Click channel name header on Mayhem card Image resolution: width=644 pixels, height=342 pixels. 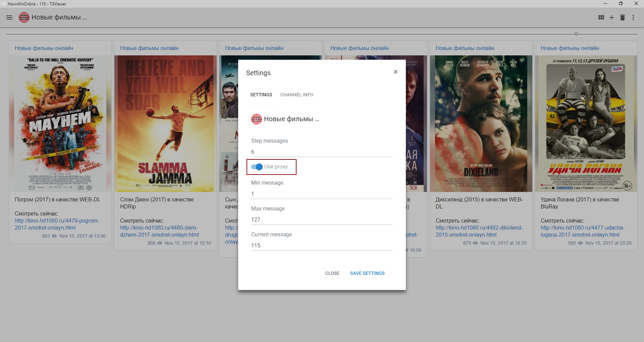click(x=44, y=48)
